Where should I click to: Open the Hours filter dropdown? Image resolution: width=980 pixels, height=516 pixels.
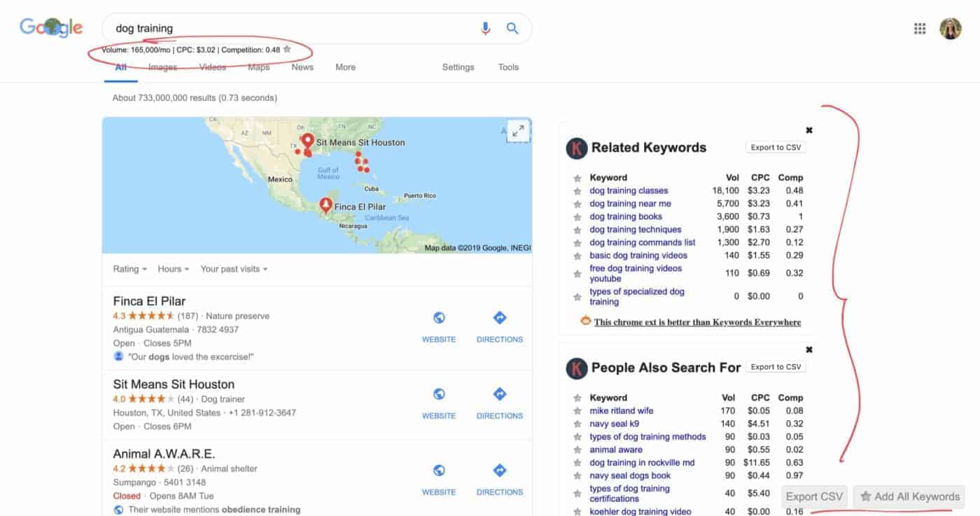point(172,269)
